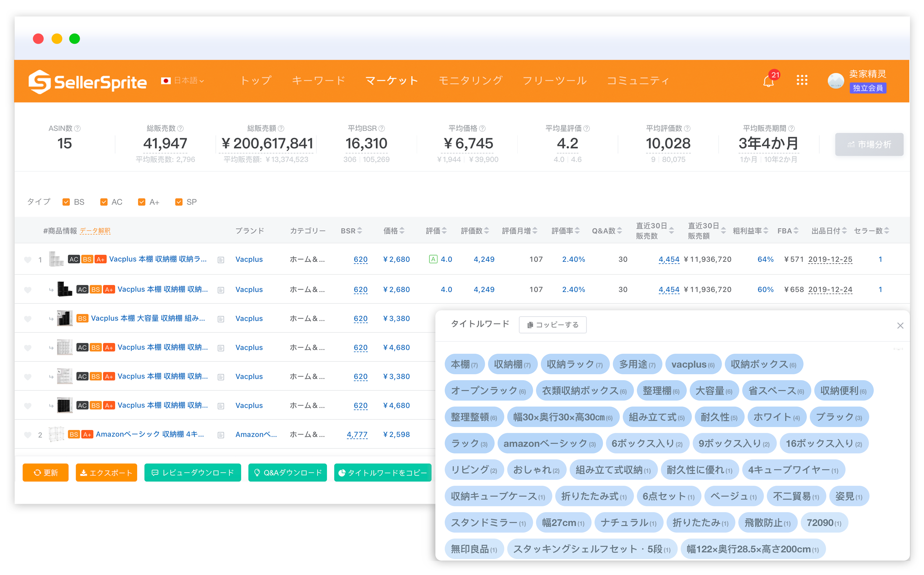Click the user profile avatar
This screenshot has width=924, height=575.
[x=836, y=81]
